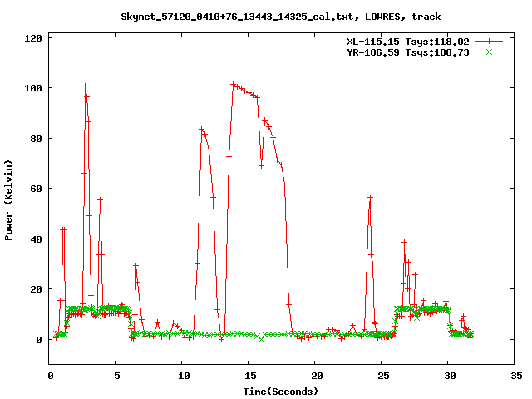Click the Time(Seconds) axis label

tap(281, 392)
